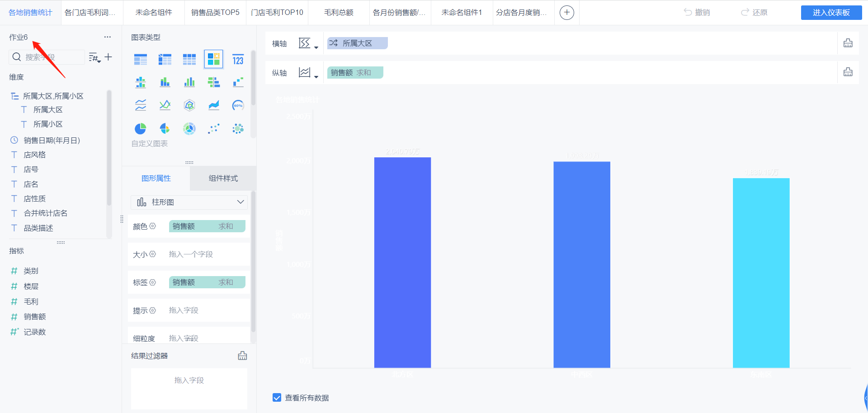Select the multi-series line chart type
The image size is (868, 413).
(165, 105)
